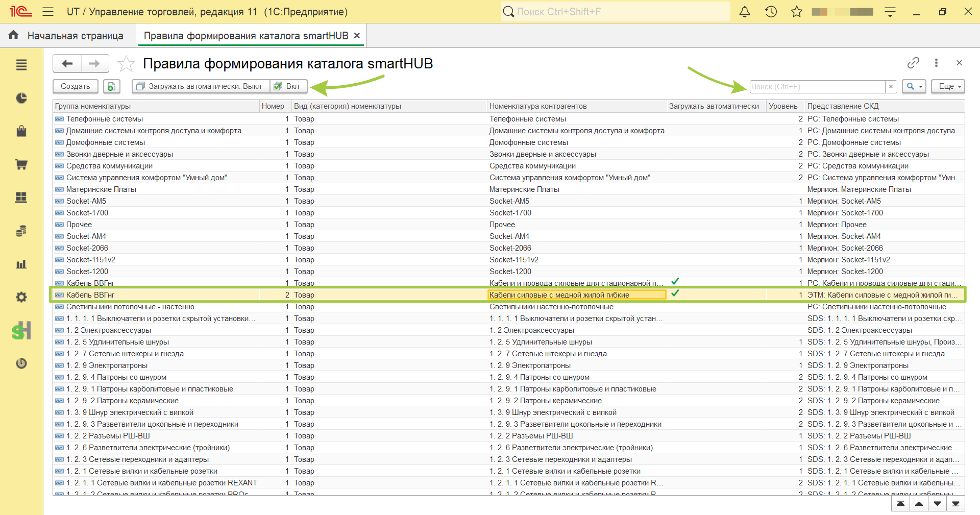Image resolution: width=980 pixels, height=515 pixels.
Task: Switch to Правила формирования каталога smartHUB tab
Action: tap(246, 36)
